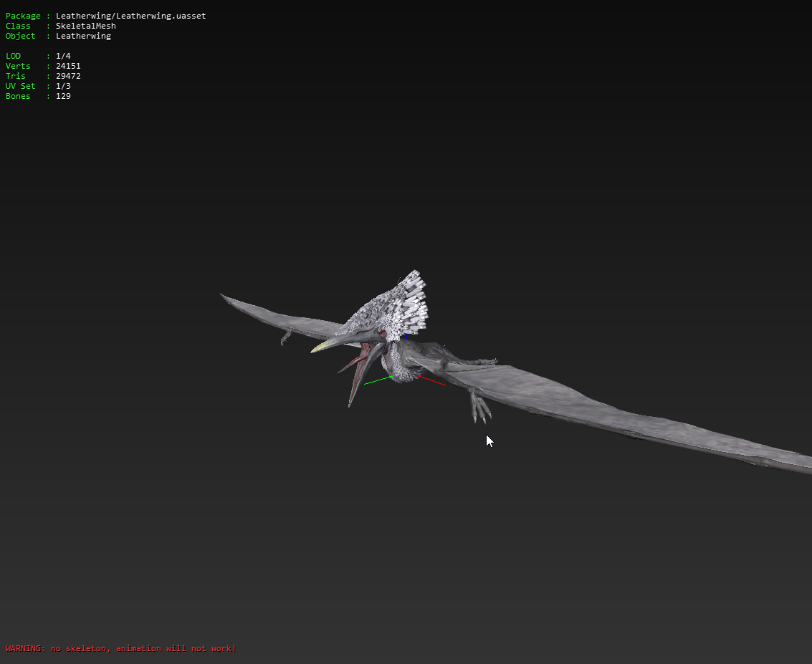Click the Bones count 129
This screenshot has width=812, height=664.
click(x=63, y=96)
